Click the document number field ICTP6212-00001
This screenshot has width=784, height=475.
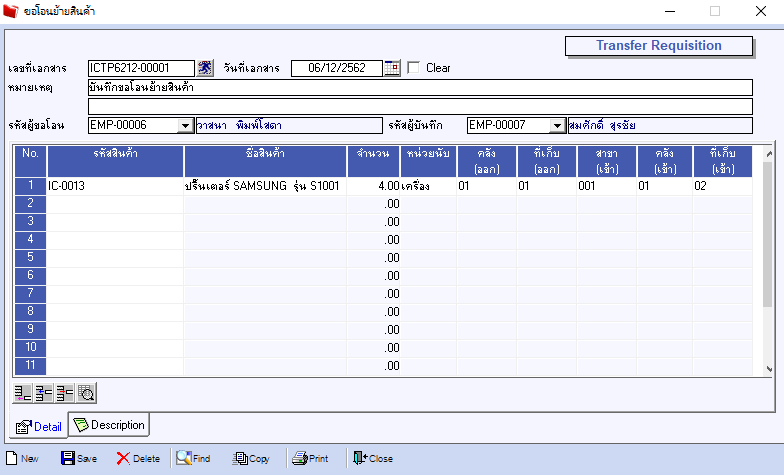(x=141, y=68)
